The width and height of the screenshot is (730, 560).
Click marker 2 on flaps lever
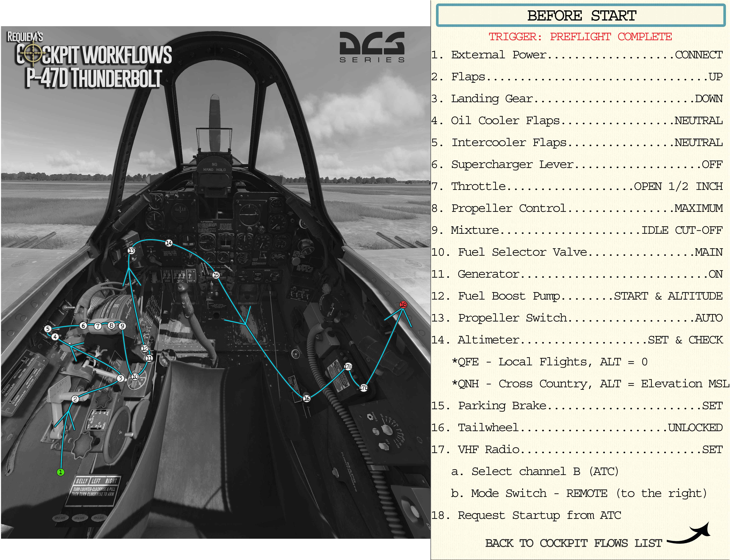75,399
